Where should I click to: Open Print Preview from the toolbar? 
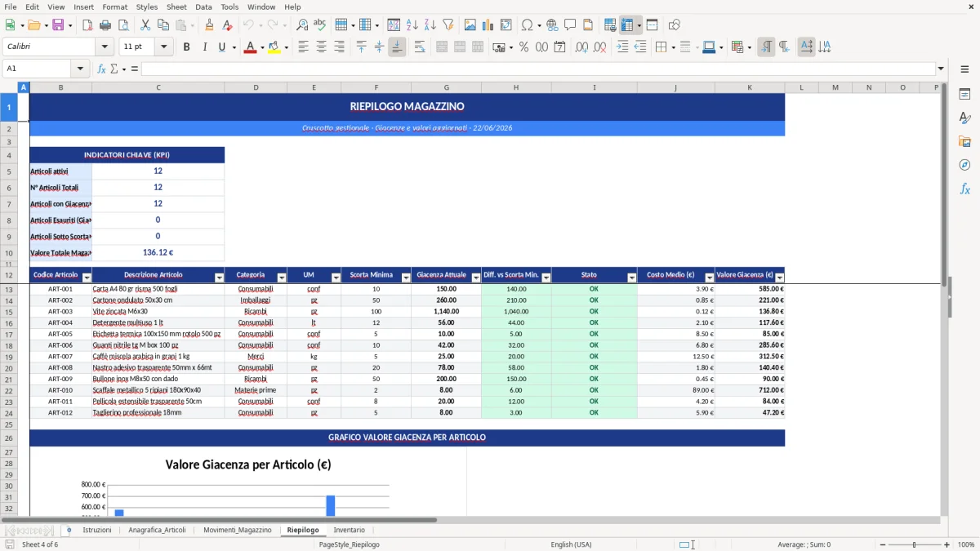click(x=122, y=25)
